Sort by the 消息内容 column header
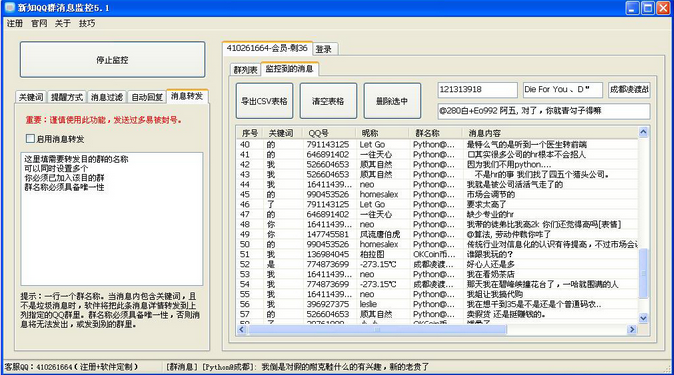Image resolution: width=674 pixels, height=375 pixels. (x=550, y=133)
